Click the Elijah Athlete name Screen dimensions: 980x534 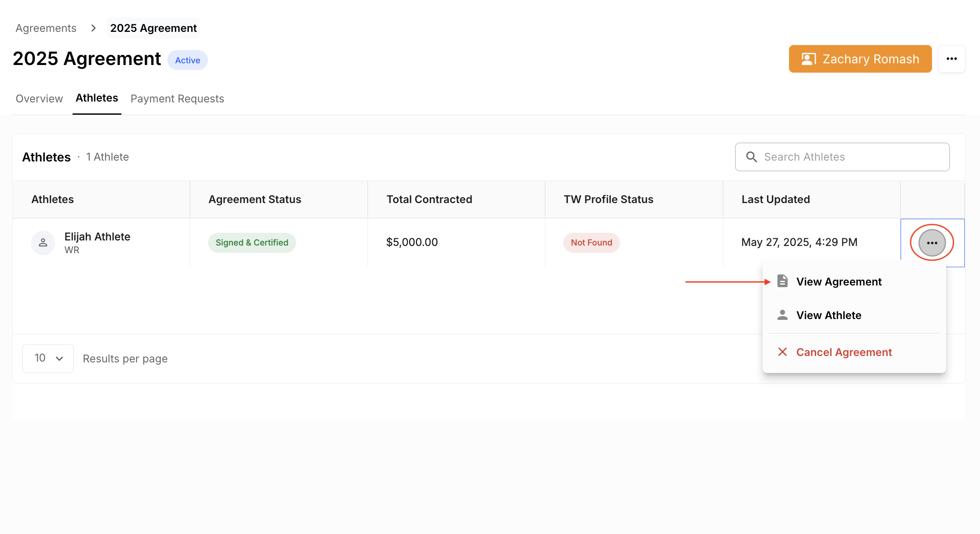click(x=97, y=237)
